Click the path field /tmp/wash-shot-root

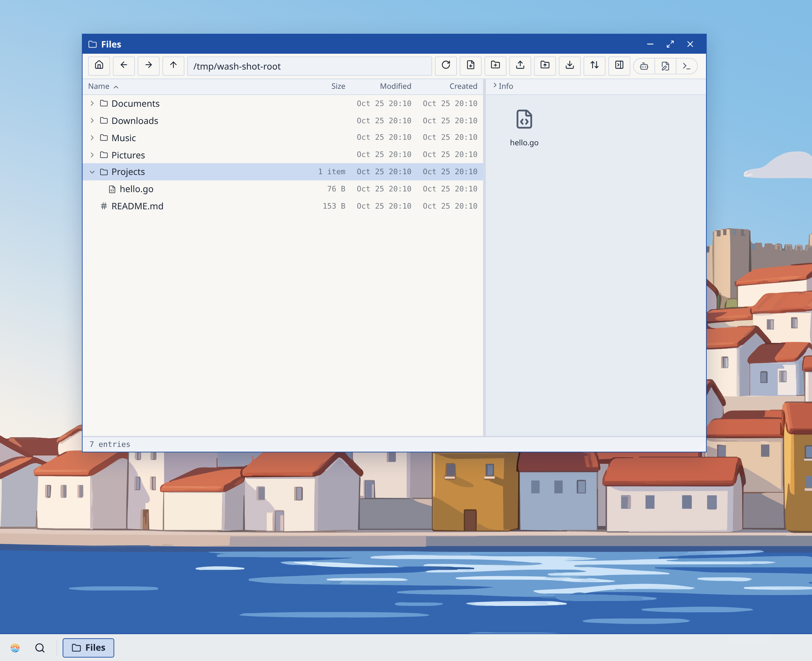pyautogui.click(x=309, y=66)
